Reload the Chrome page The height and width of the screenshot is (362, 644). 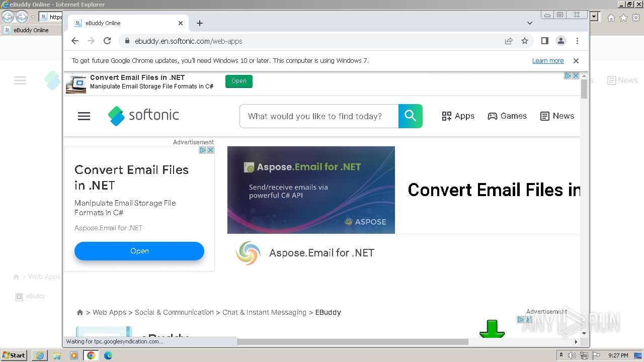click(107, 41)
